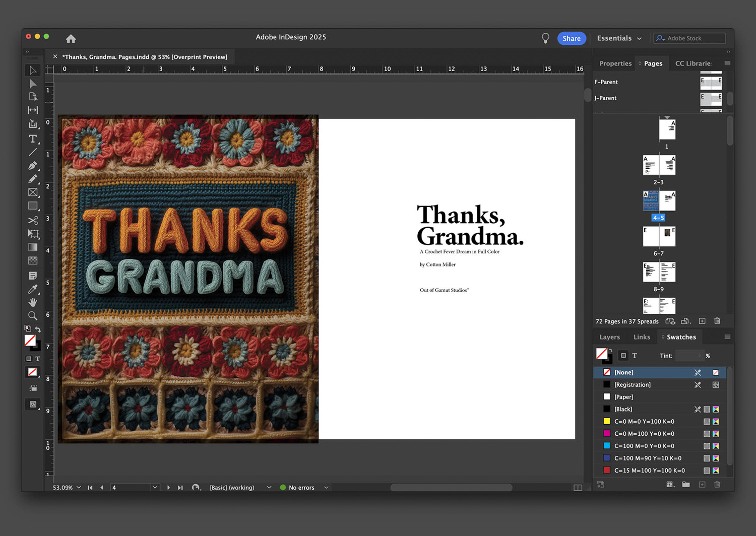
Task: Click the Share button
Action: [571, 38]
